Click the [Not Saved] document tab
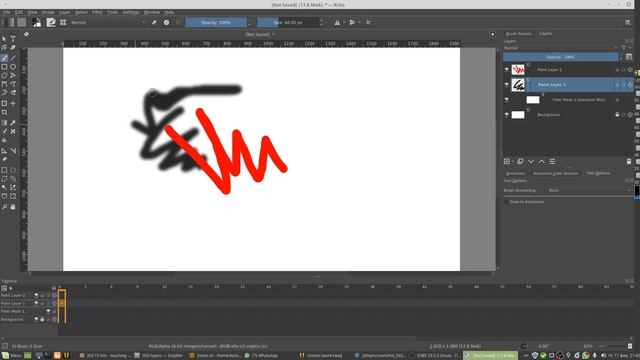The height and width of the screenshot is (360, 640). [260, 35]
